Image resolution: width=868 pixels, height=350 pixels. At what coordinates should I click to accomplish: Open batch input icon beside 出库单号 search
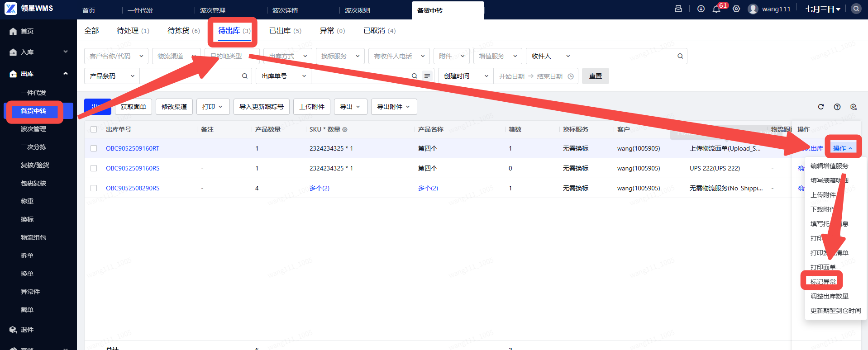pyautogui.click(x=427, y=76)
